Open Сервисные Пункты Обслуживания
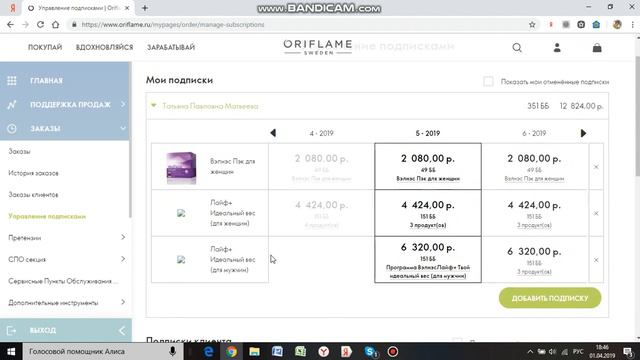The image size is (640, 360). [63, 281]
